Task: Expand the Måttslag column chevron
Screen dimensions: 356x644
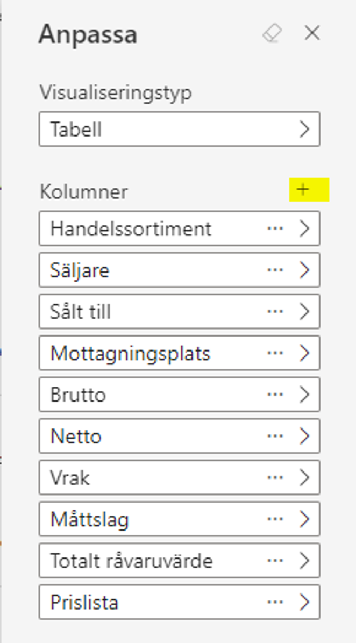Action: point(304,519)
